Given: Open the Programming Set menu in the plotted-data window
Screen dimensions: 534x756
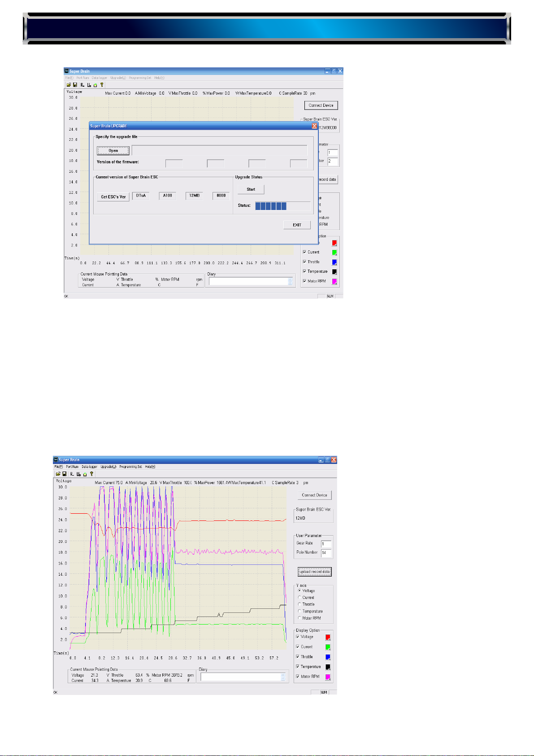Looking at the screenshot, I should 130,467.
